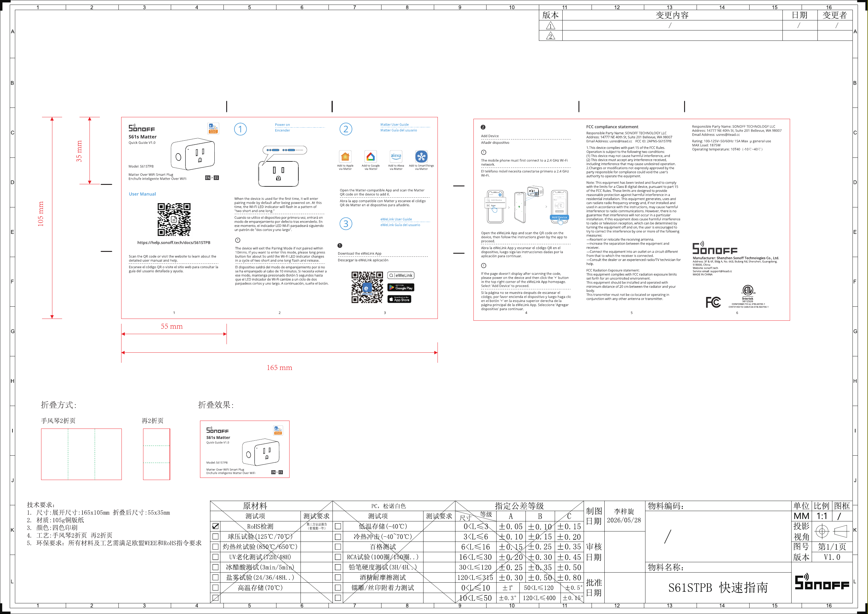The width and height of the screenshot is (868, 614).
Task: Click the 55 mm width dimension label
Action: (172, 326)
